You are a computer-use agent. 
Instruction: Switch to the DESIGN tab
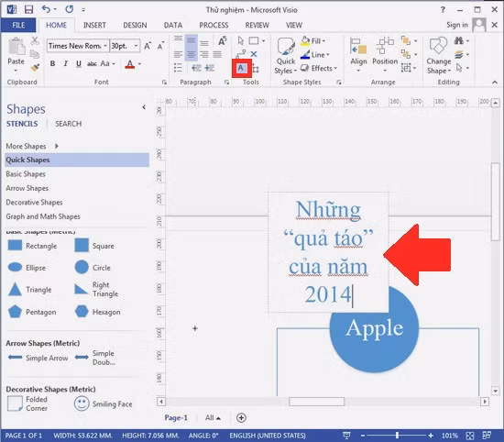click(x=135, y=25)
